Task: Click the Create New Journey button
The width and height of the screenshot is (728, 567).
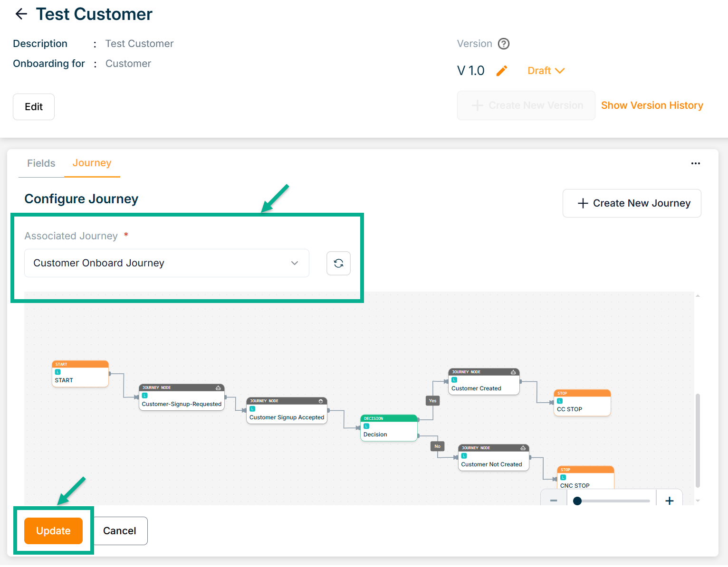Action: [632, 203]
